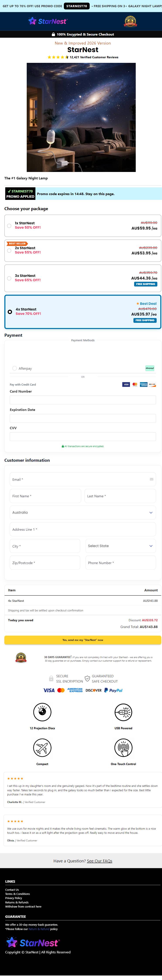
Task: Click the Afterpay logo badge
Action: pyautogui.click(x=150, y=368)
